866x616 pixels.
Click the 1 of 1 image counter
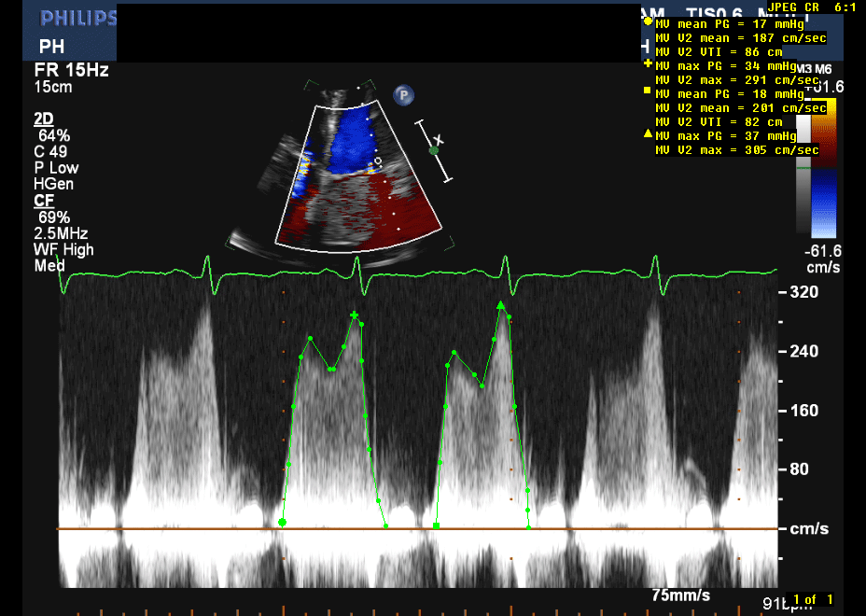click(811, 599)
